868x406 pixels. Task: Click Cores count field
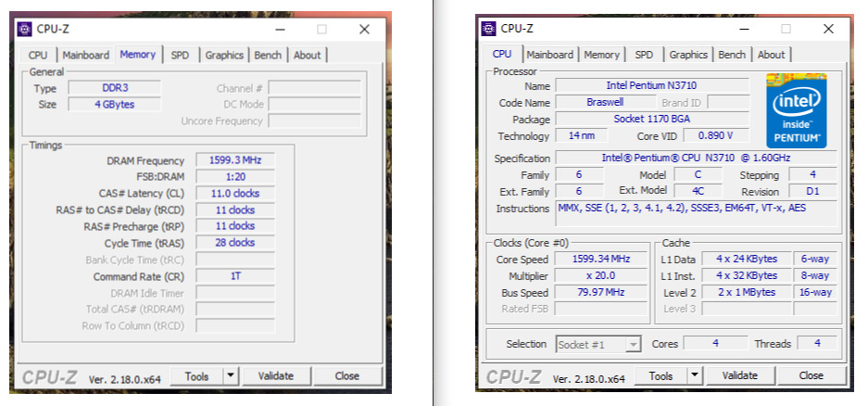[715, 343]
